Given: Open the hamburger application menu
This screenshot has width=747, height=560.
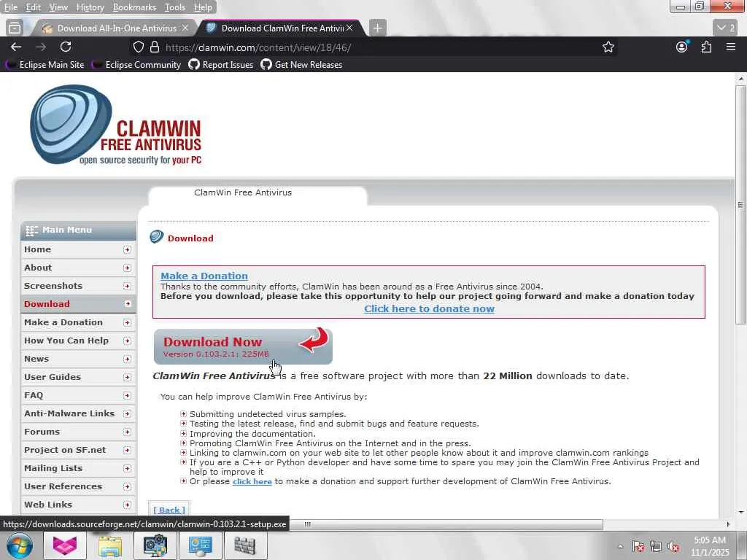Looking at the screenshot, I should (731, 47).
